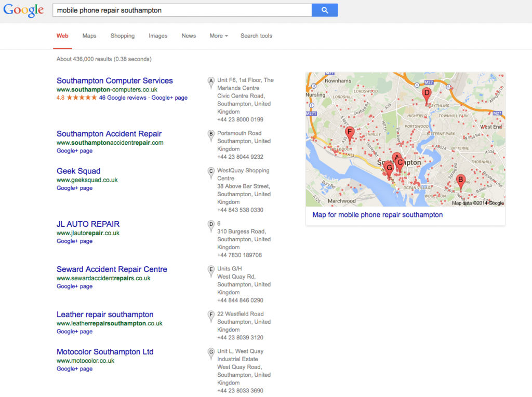
Task: Click www.motocolor.co.uk URL text
Action: coord(86,361)
